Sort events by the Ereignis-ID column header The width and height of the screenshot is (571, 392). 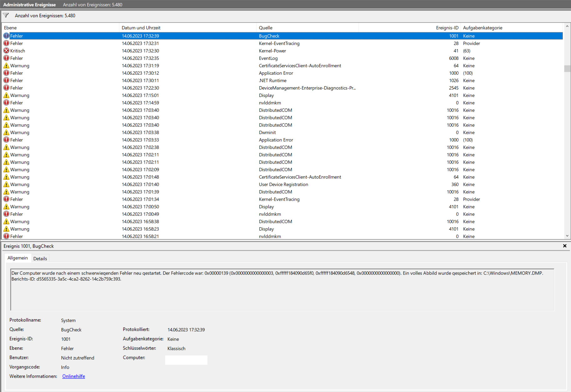point(410,28)
